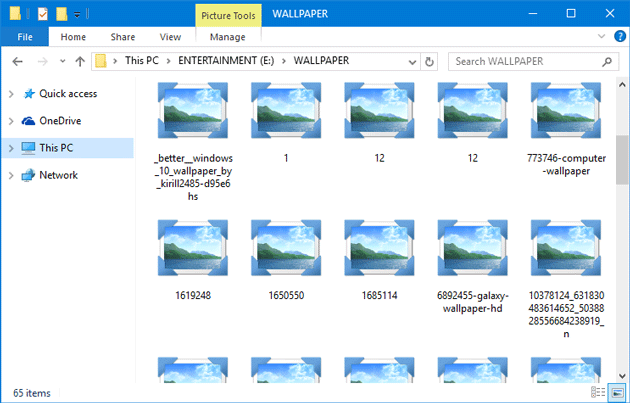Click the Back navigation arrow
Image resolution: width=630 pixels, height=403 pixels.
[x=17, y=61]
